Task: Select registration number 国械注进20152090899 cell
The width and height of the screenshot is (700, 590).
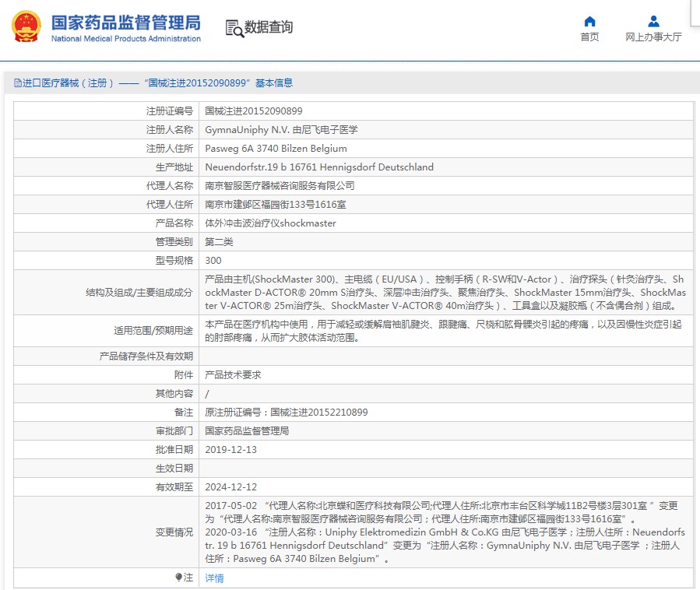Action: pyautogui.click(x=254, y=111)
